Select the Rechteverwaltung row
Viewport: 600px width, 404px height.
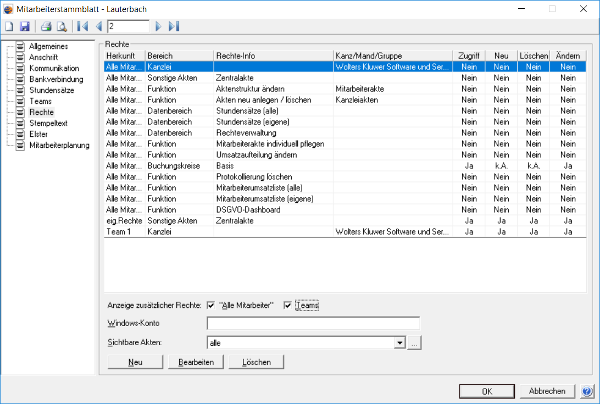click(x=345, y=133)
